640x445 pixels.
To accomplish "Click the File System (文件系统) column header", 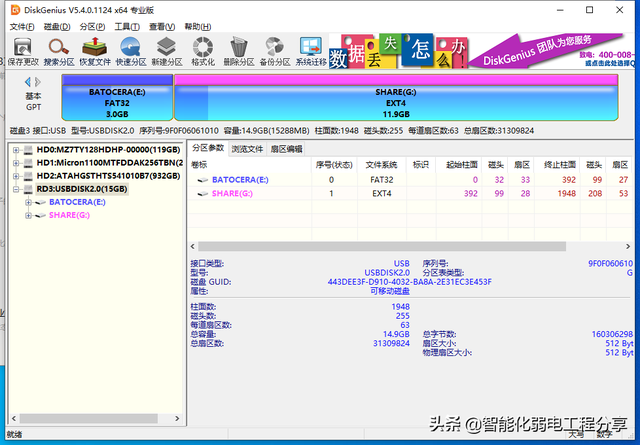I will click(382, 165).
